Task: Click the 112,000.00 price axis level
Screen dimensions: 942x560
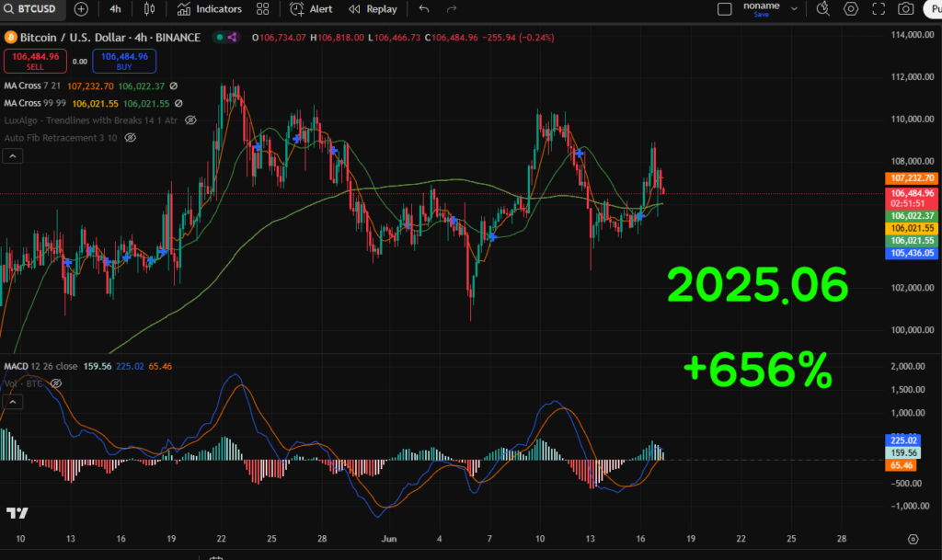Action: point(913,76)
